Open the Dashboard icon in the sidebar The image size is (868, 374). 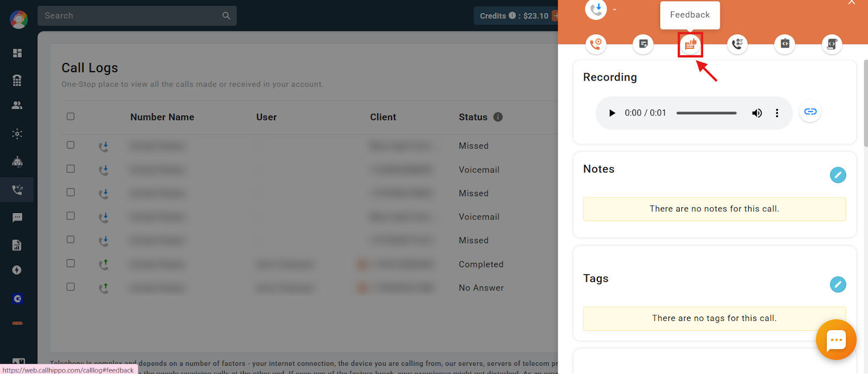tap(17, 53)
